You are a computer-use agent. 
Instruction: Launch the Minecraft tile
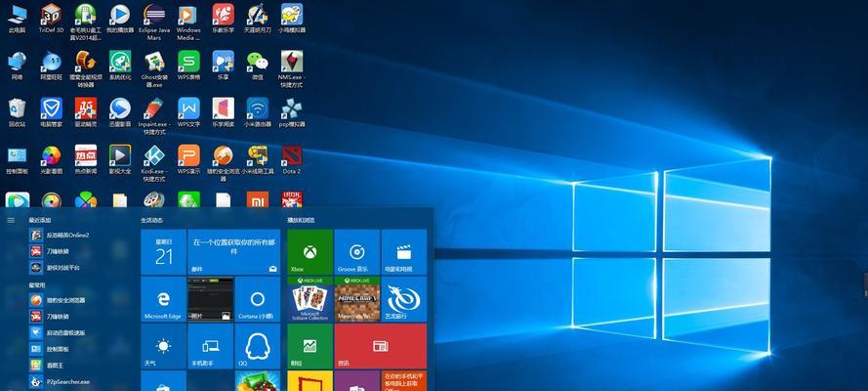(x=357, y=299)
